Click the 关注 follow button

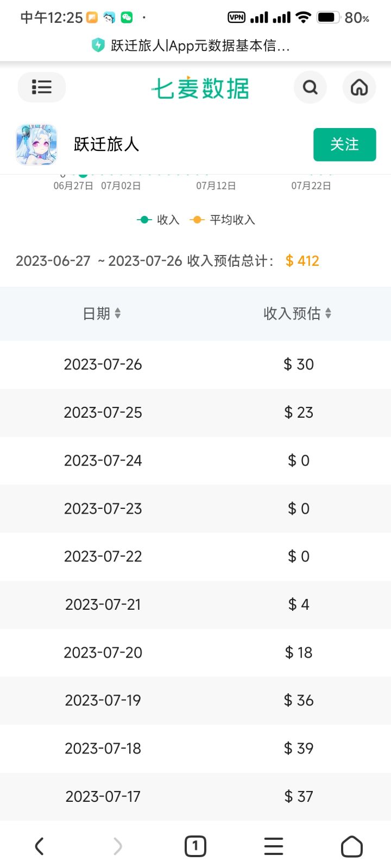click(x=345, y=144)
